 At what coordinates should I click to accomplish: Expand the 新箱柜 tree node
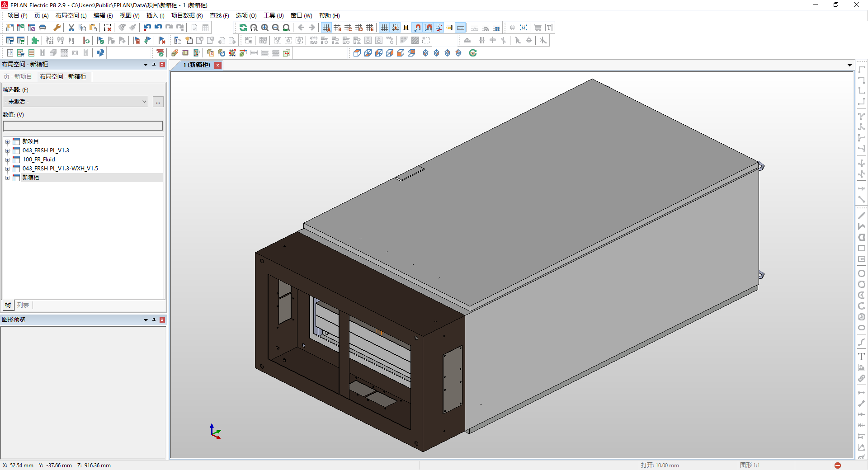tap(7, 177)
